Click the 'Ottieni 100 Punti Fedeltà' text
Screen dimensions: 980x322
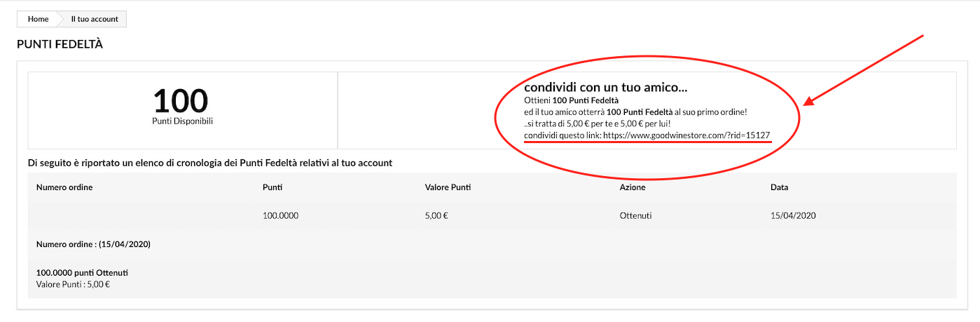571,101
